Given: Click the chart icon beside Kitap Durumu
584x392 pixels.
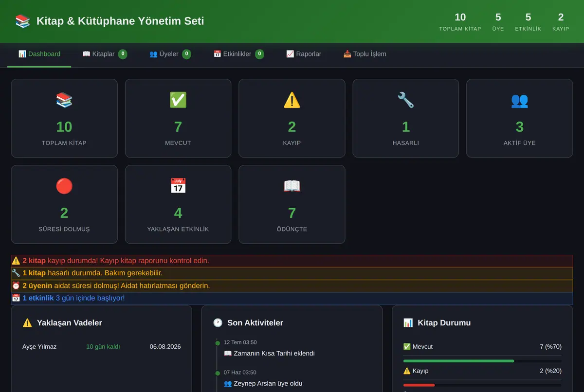Looking at the screenshot, I should point(408,323).
